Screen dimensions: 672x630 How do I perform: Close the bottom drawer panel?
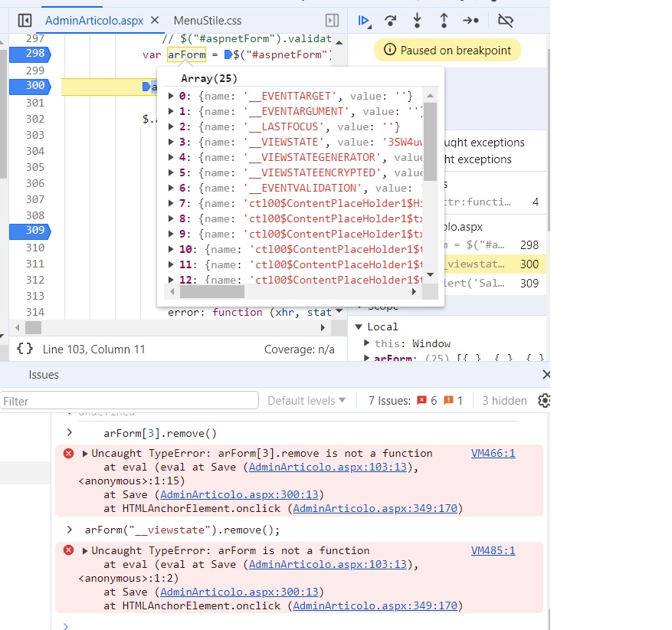(x=546, y=375)
